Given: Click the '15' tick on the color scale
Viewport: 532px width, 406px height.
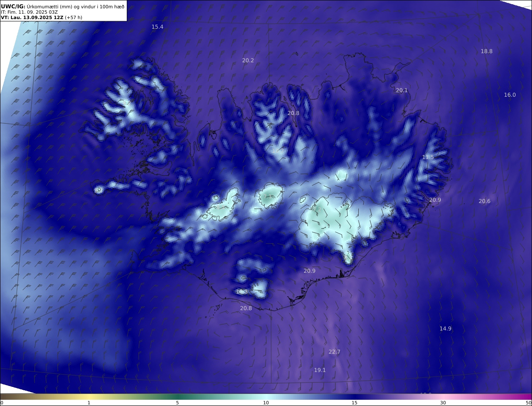Looking at the screenshot, I should 355,403.
